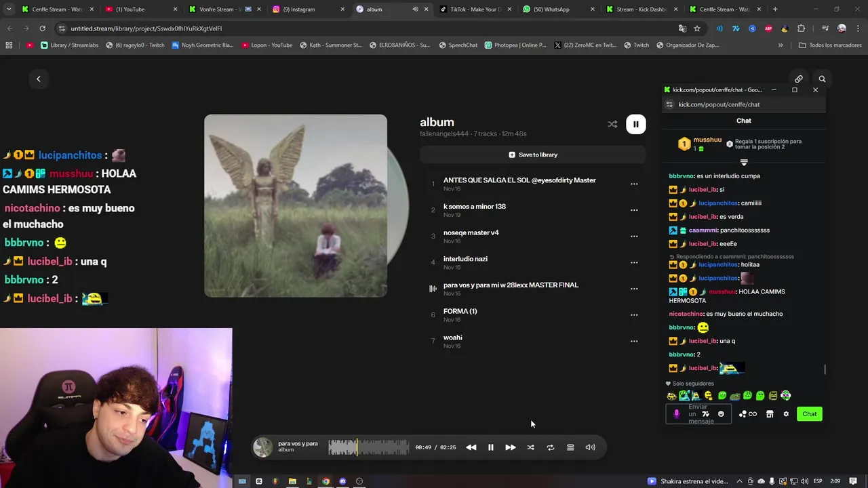Bookmark this page with the star icon
The image size is (868, 488).
coord(696,28)
